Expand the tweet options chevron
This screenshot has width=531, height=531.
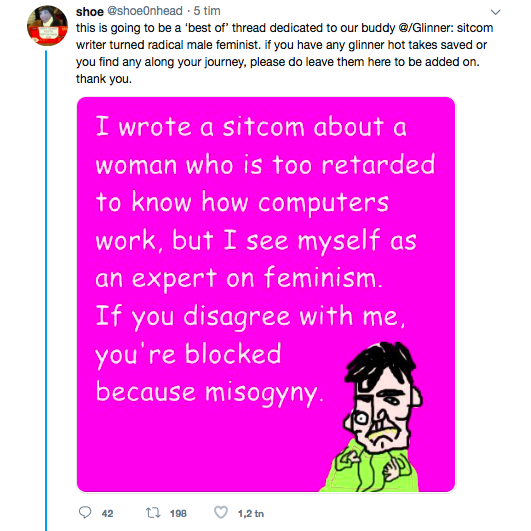(x=495, y=12)
